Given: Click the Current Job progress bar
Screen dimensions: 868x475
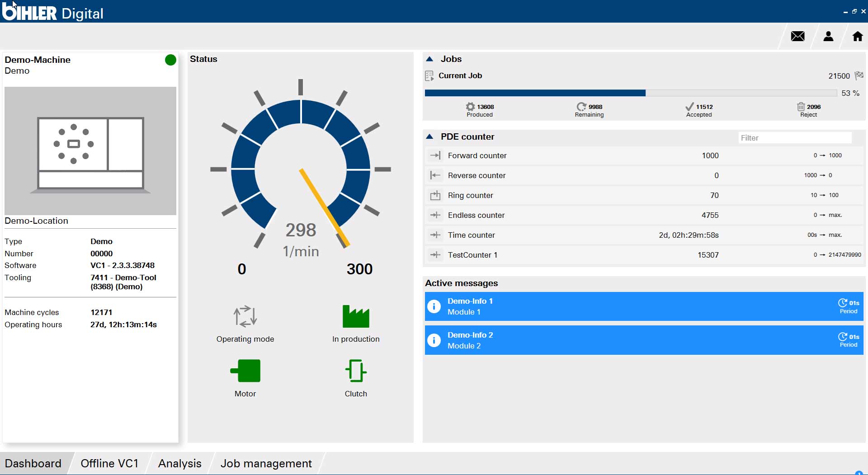Looking at the screenshot, I should click(x=630, y=93).
